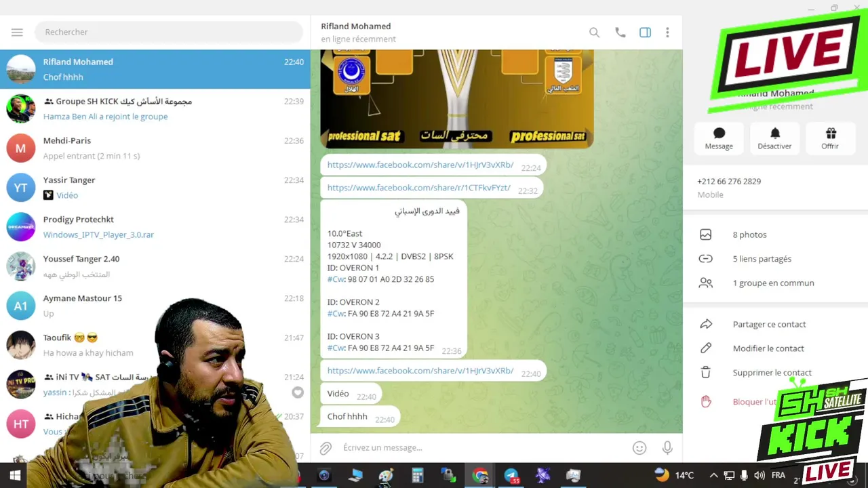868x488 pixels.
Task: Click the heart reaction badge on iNi TV chat
Action: click(298, 392)
